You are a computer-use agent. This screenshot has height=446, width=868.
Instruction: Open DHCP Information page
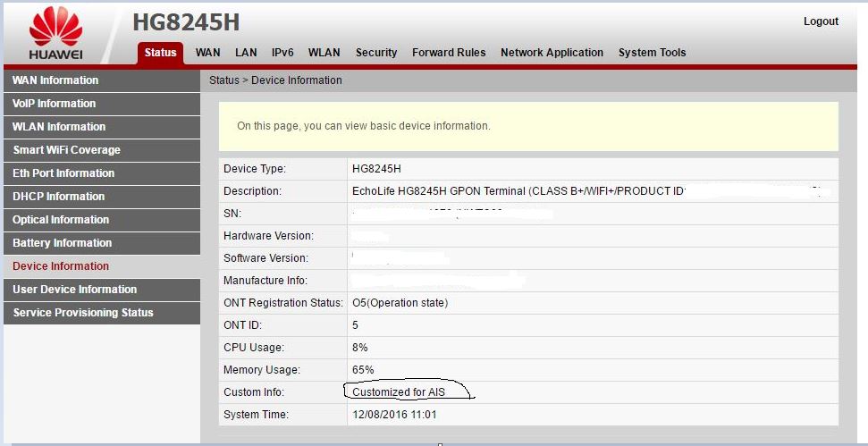click(x=102, y=197)
